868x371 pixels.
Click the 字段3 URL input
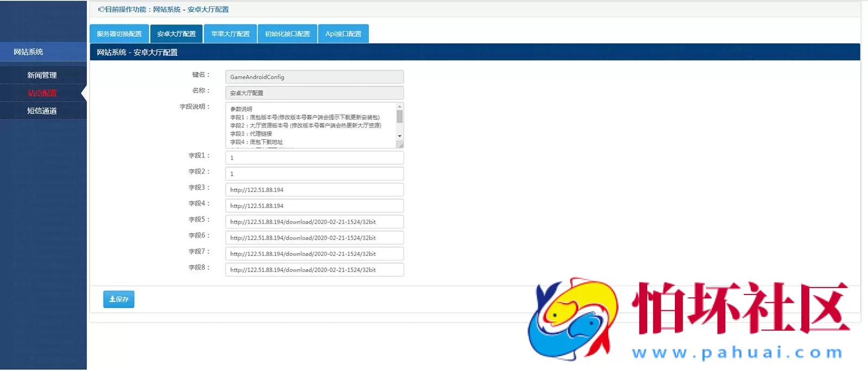(x=314, y=190)
